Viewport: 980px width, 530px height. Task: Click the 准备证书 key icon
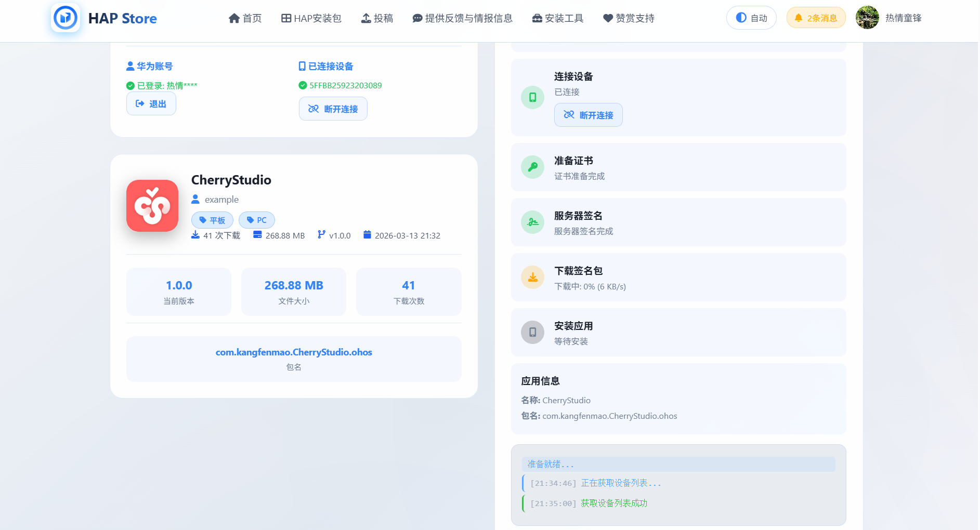click(x=533, y=167)
